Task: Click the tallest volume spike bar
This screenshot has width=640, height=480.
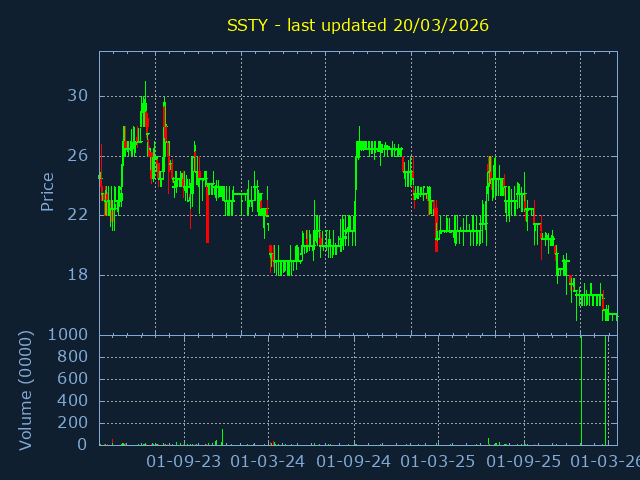Action: click(581, 390)
